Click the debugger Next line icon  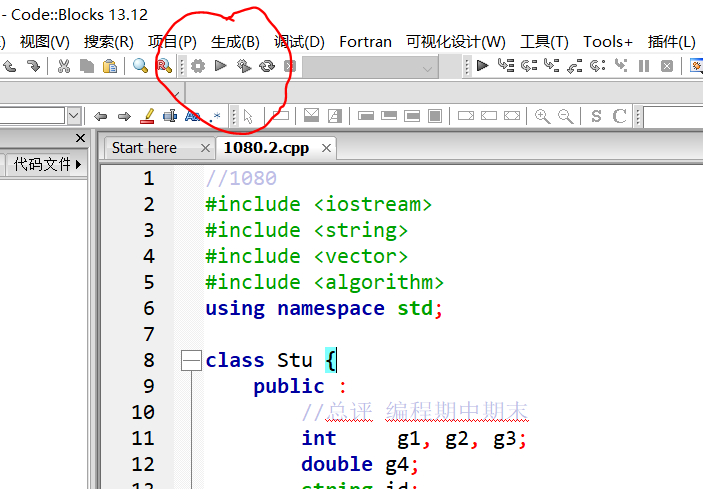(x=529, y=66)
